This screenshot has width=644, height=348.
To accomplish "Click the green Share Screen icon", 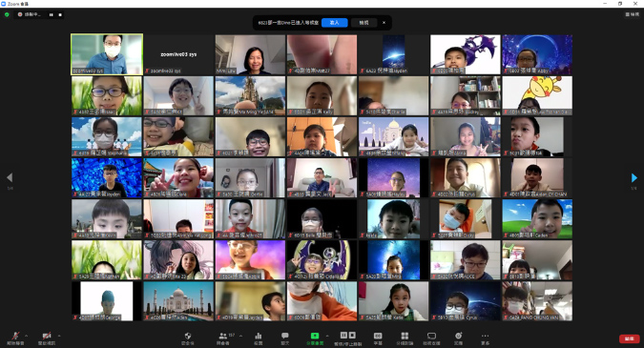I will pos(315,336).
